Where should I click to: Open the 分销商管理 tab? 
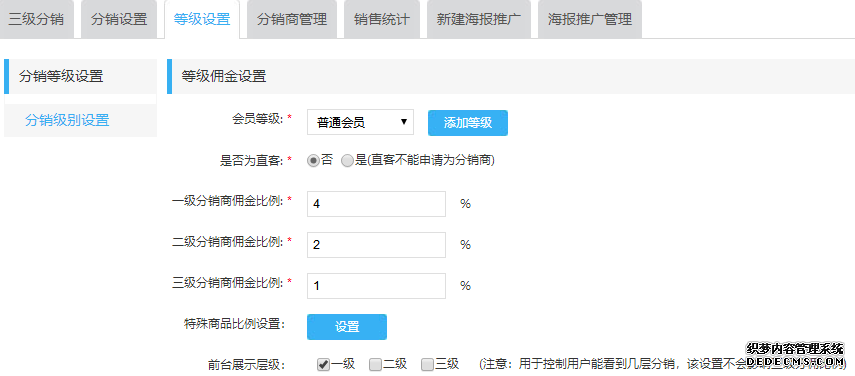pyautogui.click(x=292, y=20)
